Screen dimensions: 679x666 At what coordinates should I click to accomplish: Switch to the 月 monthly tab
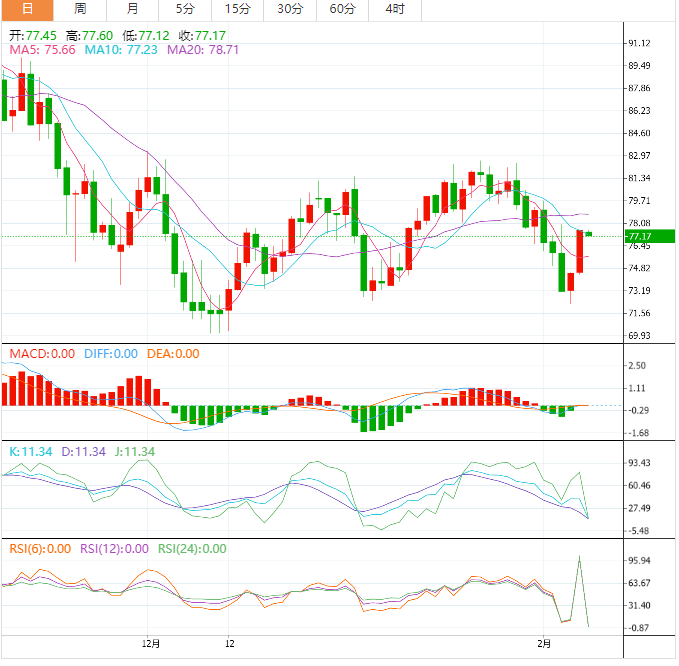point(133,10)
